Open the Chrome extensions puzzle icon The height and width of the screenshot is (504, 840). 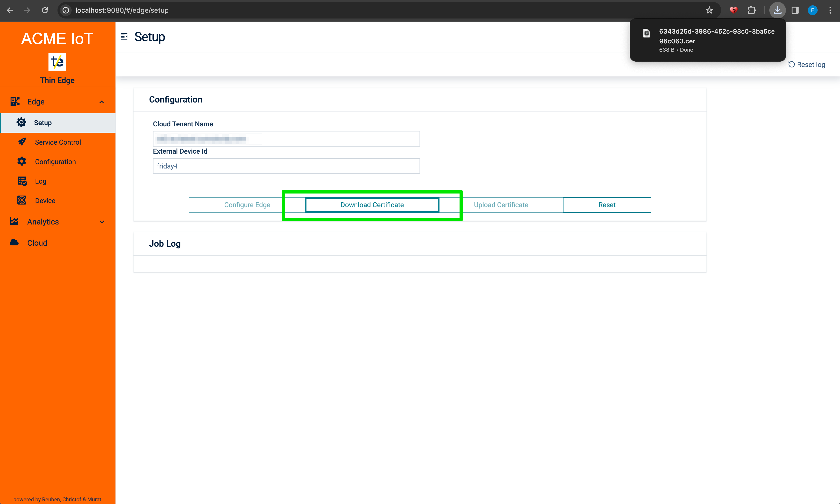coord(752,10)
